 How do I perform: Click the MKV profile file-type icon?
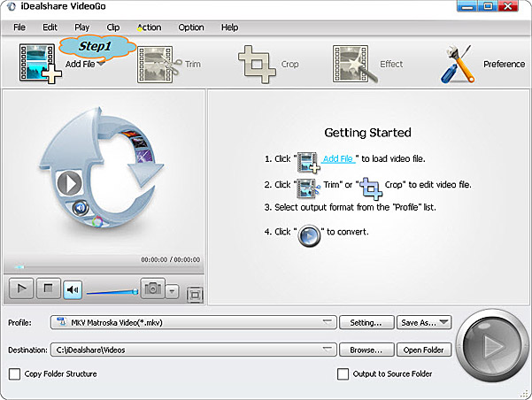61,321
